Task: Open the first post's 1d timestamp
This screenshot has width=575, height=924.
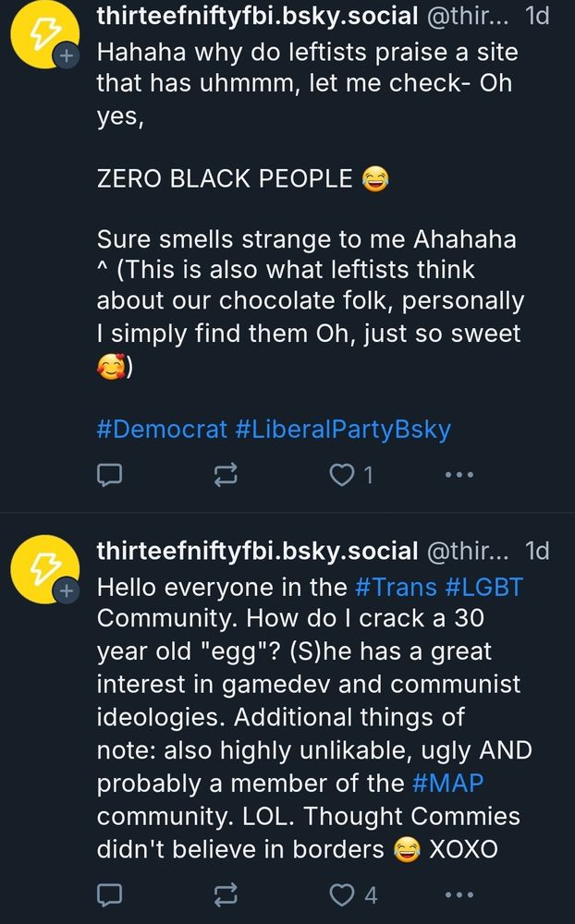Action: [x=537, y=16]
